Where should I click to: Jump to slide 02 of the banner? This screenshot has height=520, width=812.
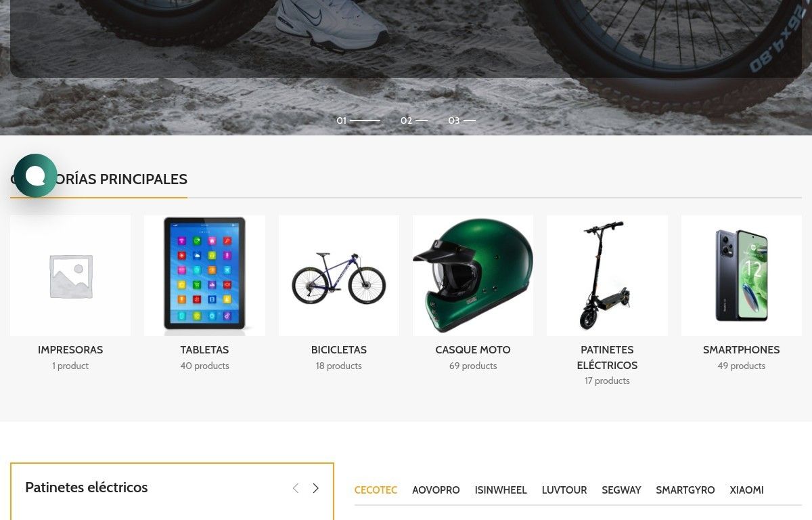pyautogui.click(x=414, y=121)
